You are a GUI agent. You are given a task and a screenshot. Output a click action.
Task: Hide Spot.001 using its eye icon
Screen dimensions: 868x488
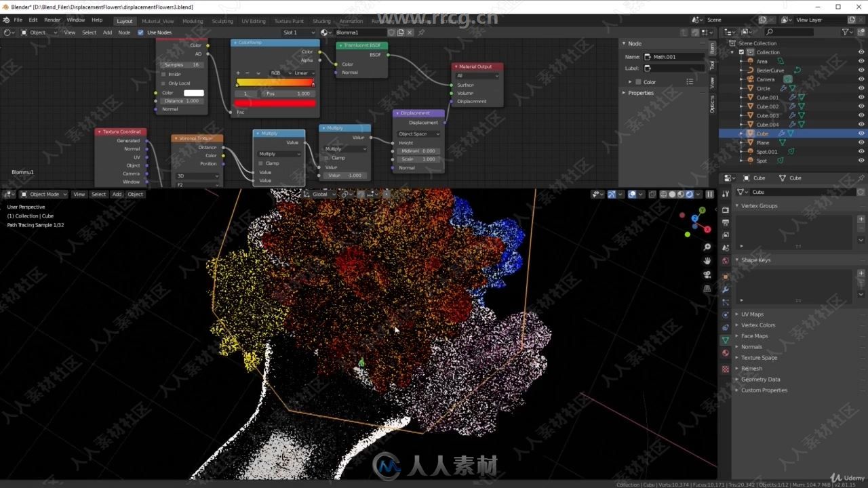tap(861, 151)
